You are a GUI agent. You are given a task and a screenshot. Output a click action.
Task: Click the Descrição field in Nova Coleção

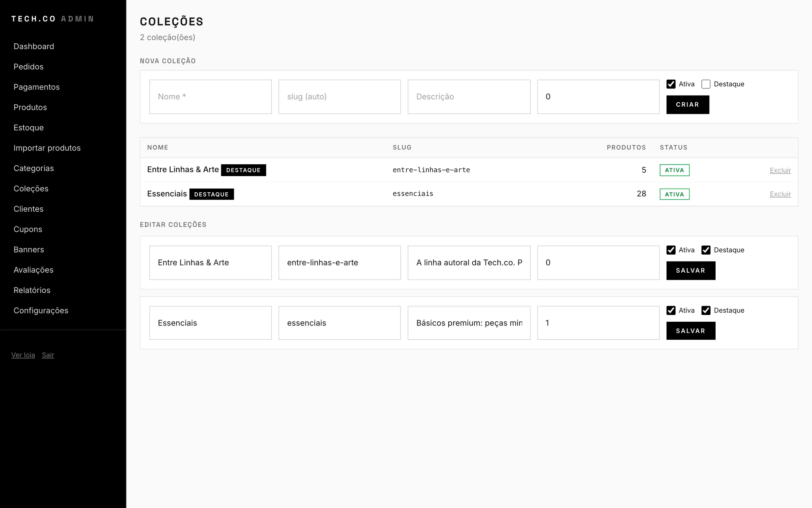469,97
